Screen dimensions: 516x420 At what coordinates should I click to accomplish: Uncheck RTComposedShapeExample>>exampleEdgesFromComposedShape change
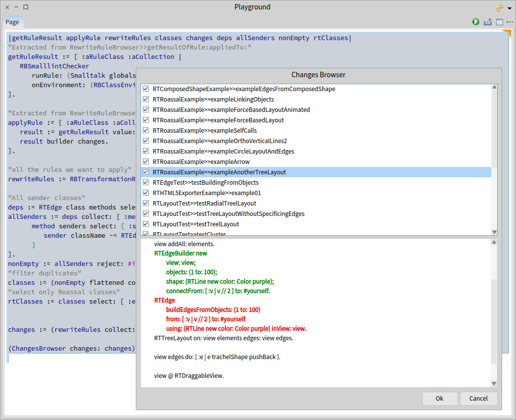click(146, 89)
